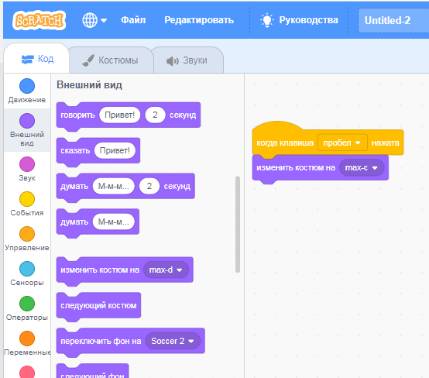Select the purple Внешний вид category circle
The width and height of the screenshot is (429, 378).
click(x=27, y=121)
